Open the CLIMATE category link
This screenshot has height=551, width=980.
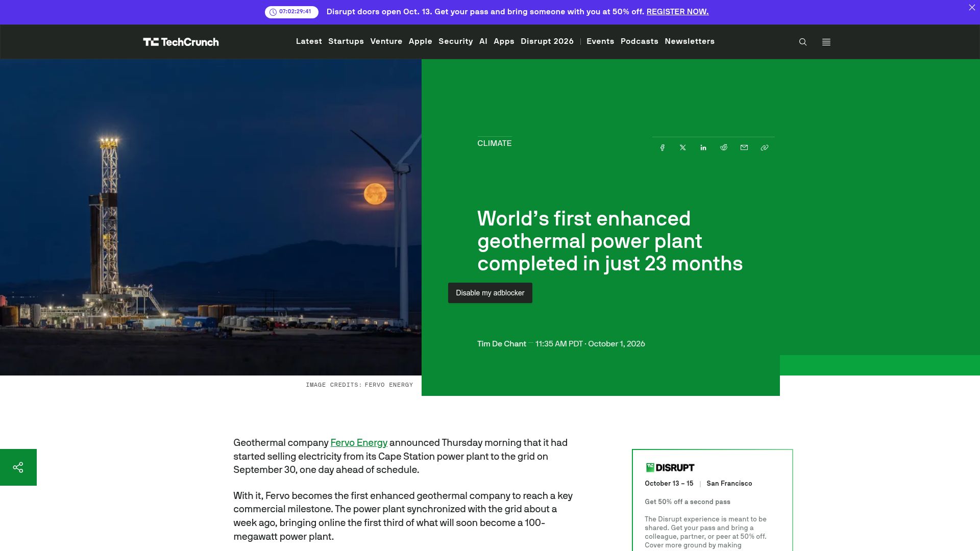tap(494, 143)
